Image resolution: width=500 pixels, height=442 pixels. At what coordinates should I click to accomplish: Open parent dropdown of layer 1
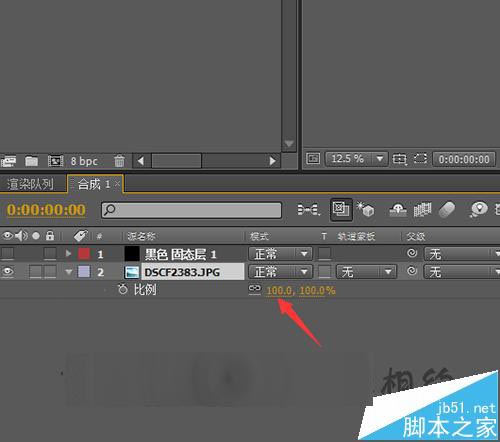(x=462, y=254)
